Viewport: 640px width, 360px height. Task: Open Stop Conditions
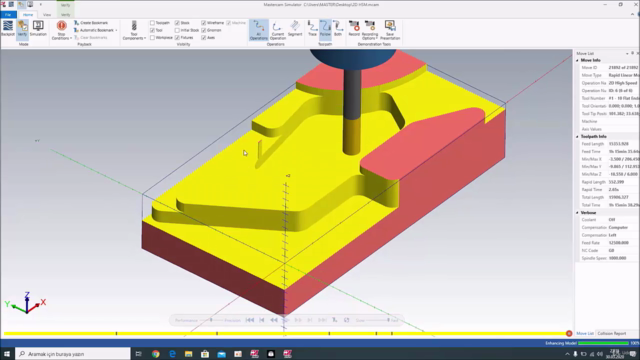pos(62,30)
